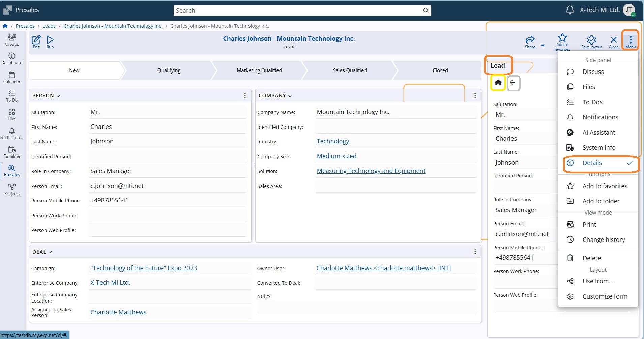Open the Share dropdown arrow
The width and height of the screenshot is (644, 339).
point(543,45)
